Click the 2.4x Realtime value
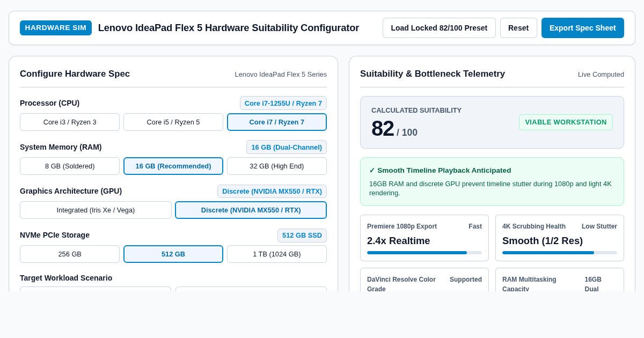The height and width of the screenshot is (338, 644). pyautogui.click(x=399, y=241)
